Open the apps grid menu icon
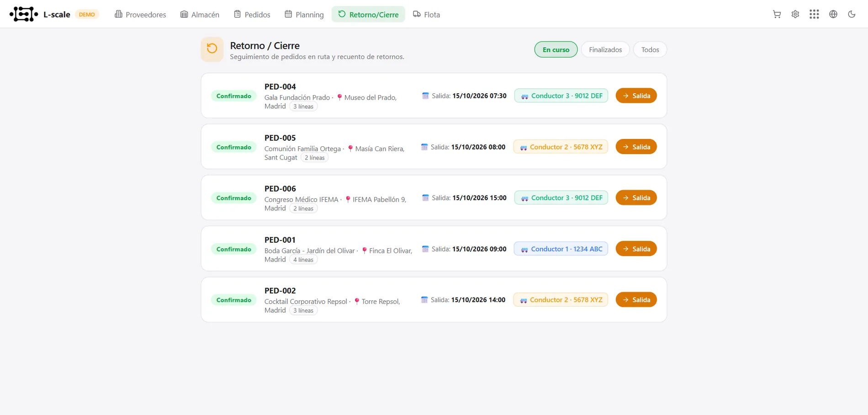 pyautogui.click(x=814, y=14)
